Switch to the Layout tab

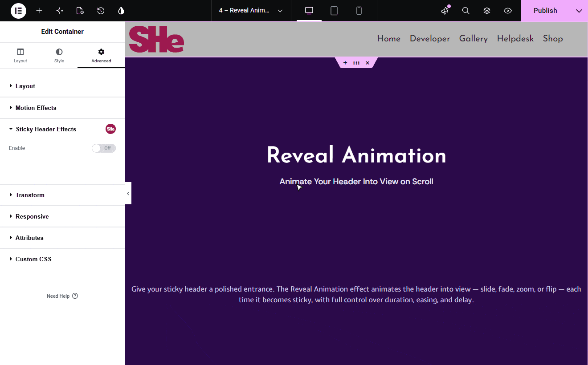(x=20, y=56)
